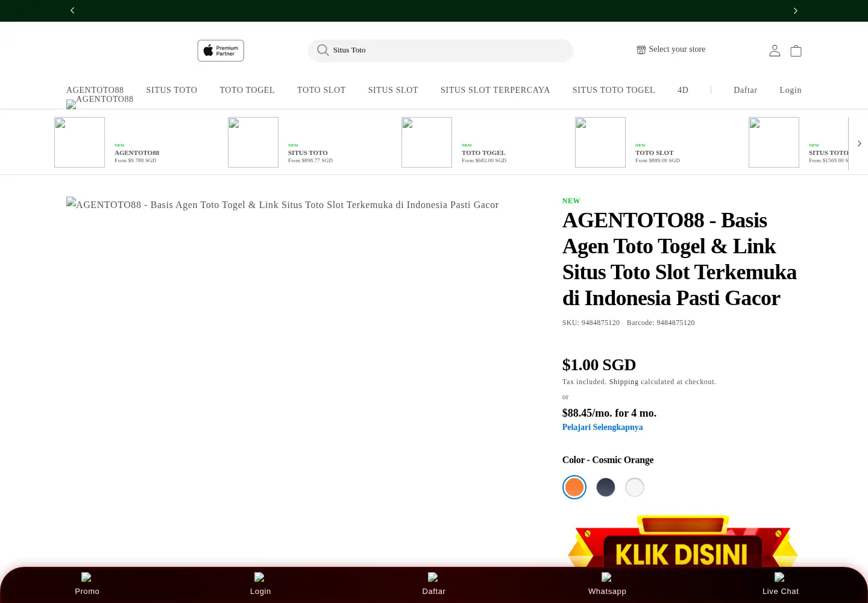868x603 pixels.
Task: Follow the Shipping policy link
Action: (x=624, y=382)
